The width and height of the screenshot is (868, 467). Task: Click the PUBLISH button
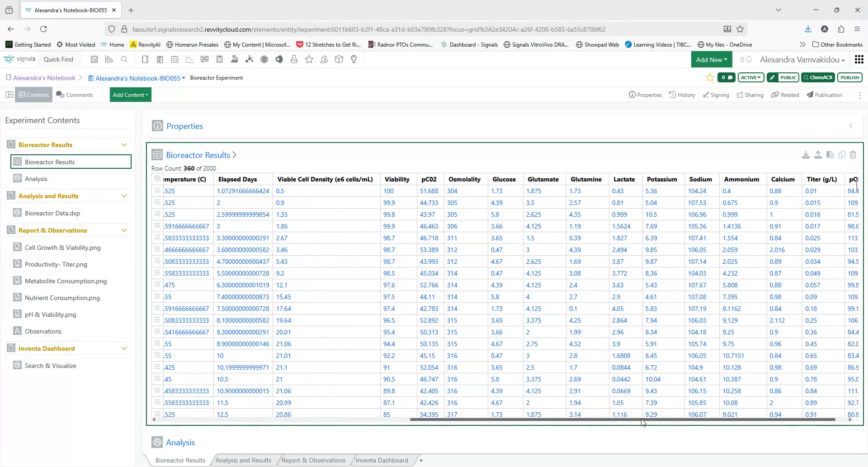(849, 77)
